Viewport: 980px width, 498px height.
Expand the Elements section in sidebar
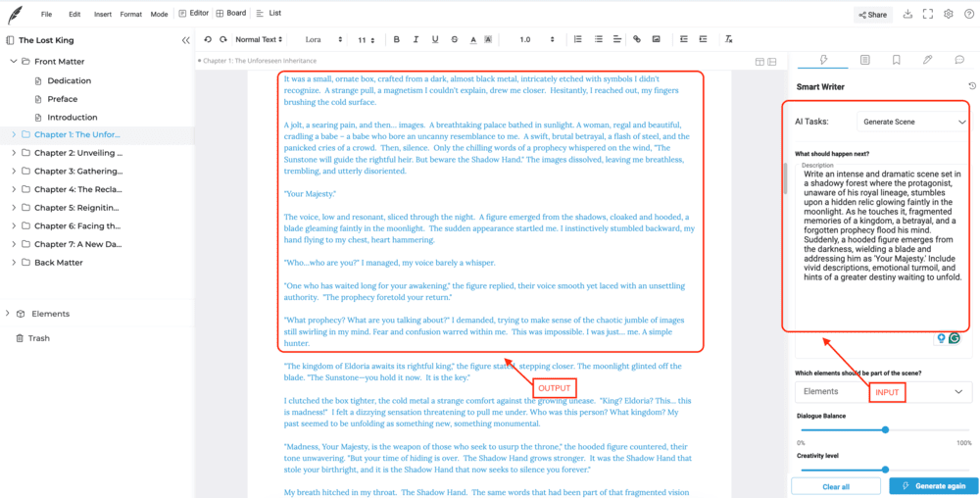[x=7, y=314]
